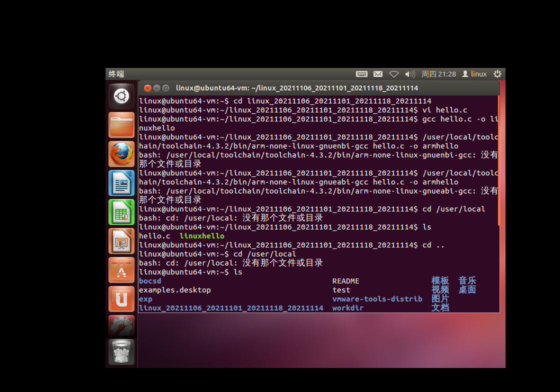
Task: Maximize the terminal window
Action: [165, 88]
